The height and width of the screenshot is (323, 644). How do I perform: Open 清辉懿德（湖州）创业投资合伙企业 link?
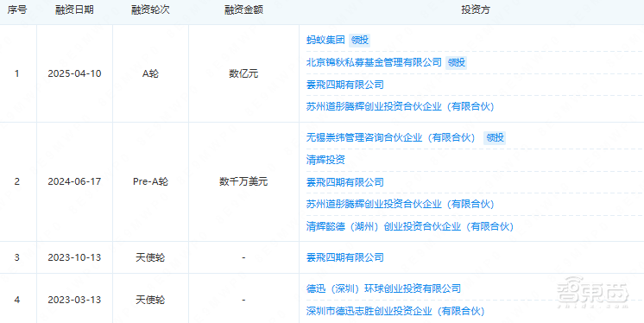[x=410, y=226]
